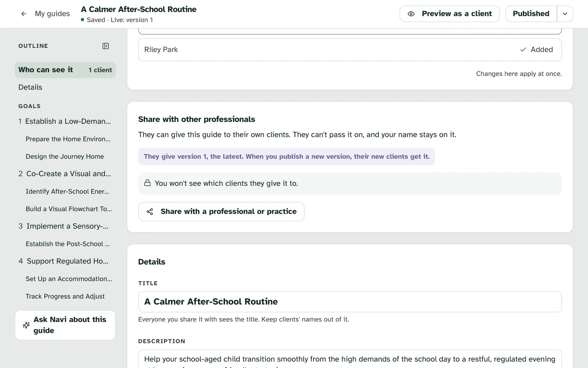Image resolution: width=588 pixels, height=368 pixels.
Task: Click the Title input field
Action: click(x=350, y=302)
